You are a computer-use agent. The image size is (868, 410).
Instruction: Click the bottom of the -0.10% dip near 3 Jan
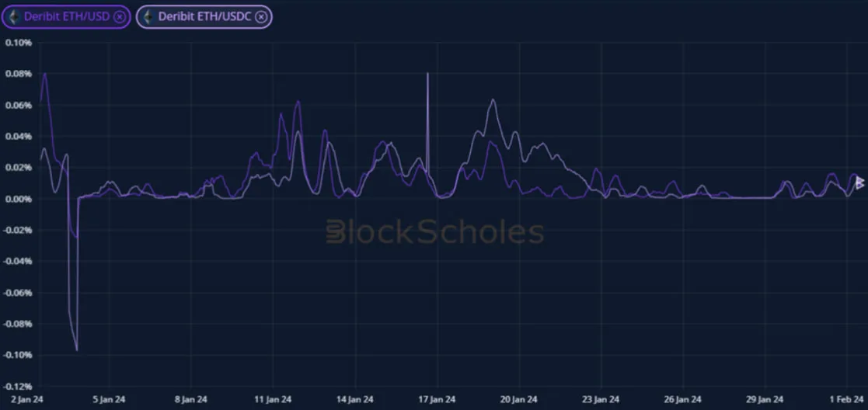coord(77,349)
